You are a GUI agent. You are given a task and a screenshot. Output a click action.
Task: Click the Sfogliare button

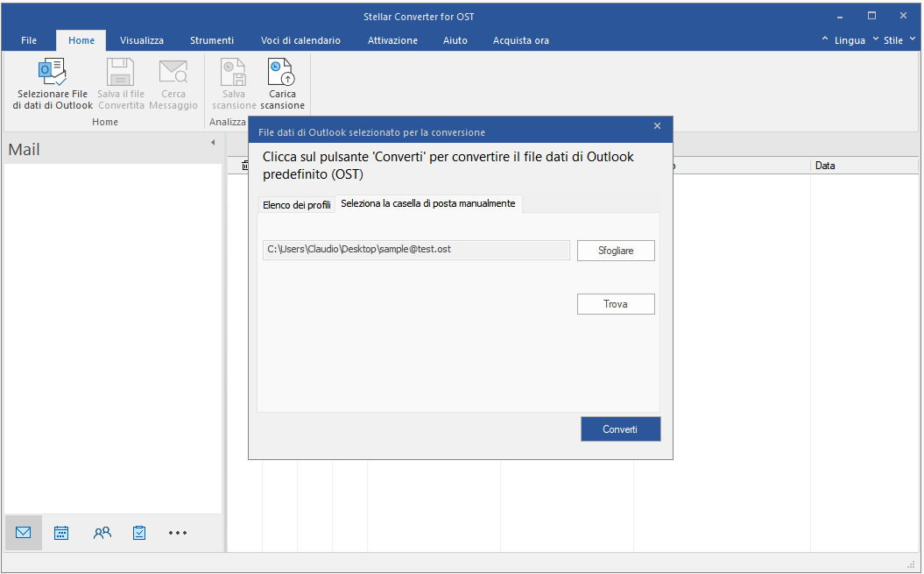[x=616, y=251]
